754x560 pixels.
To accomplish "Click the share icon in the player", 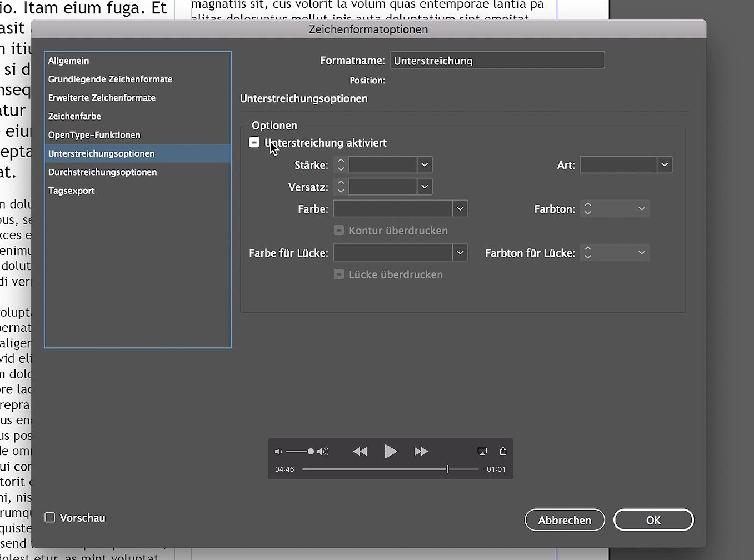I will click(x=503, y=451).
